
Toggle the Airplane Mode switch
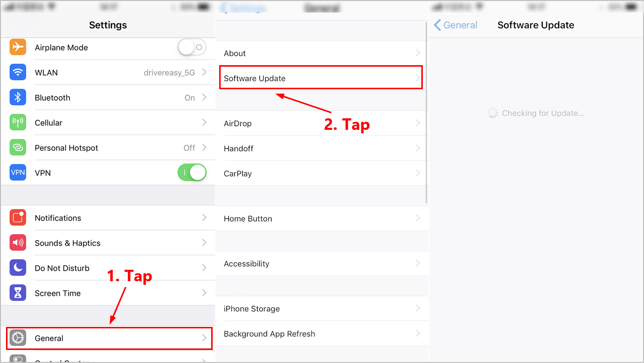click(192, 47)
